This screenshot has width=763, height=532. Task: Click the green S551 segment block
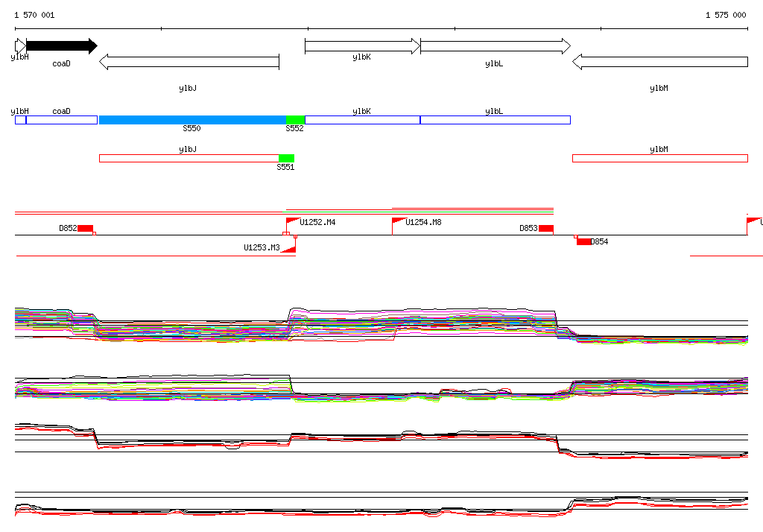pos(287,158)
